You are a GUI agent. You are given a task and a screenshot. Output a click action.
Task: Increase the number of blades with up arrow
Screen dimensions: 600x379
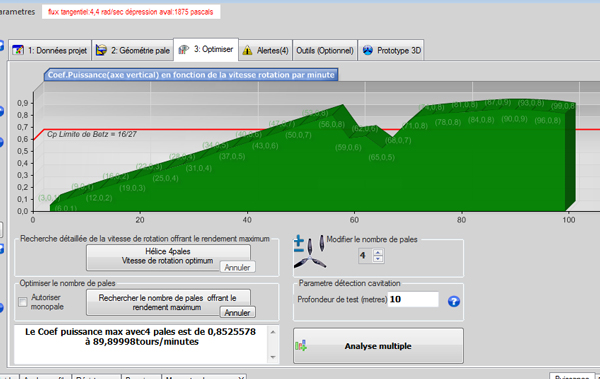378,252
